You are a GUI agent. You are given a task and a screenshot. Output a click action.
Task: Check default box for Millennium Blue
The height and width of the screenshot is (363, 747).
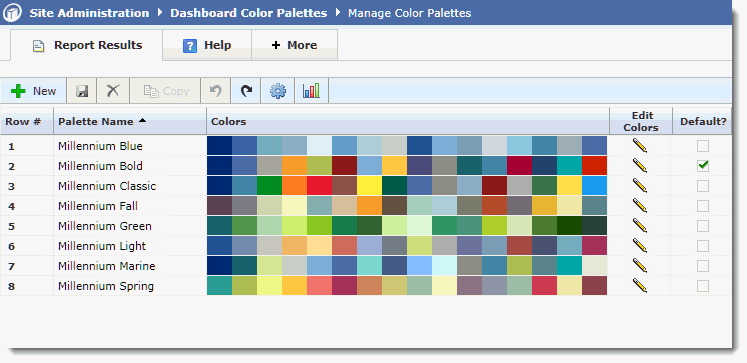[x=703, y=146]
